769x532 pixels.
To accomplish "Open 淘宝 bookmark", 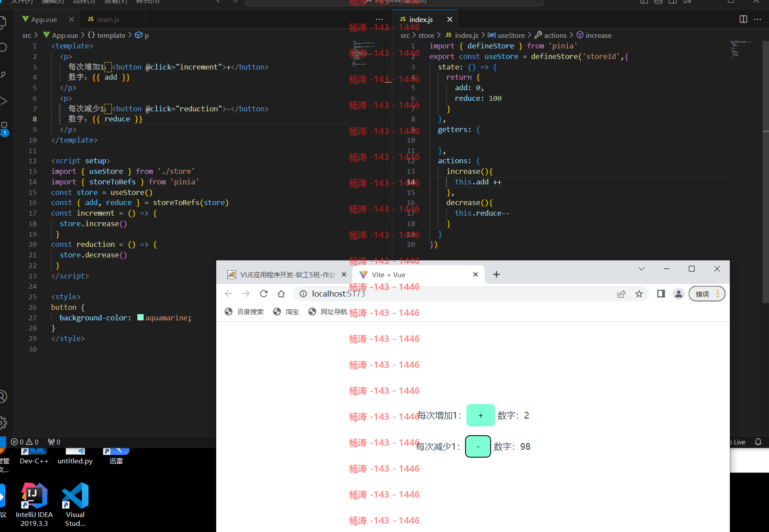I will pos(286,312).
